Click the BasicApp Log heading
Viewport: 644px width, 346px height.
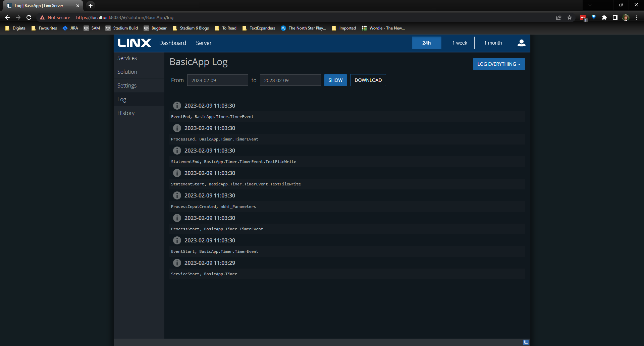[x=199, y=62]
